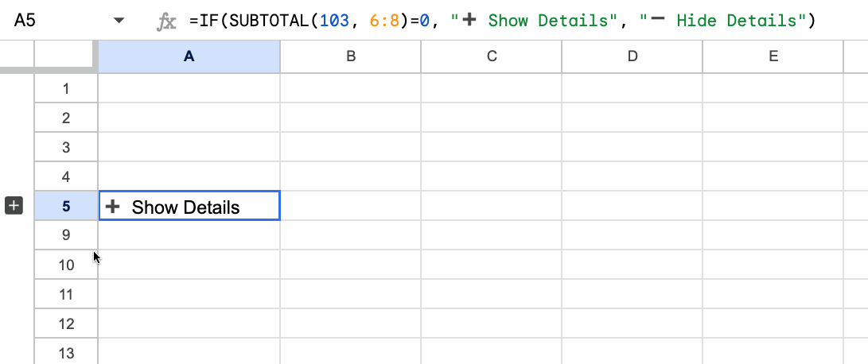Select row 3 header

(x=66, y=147)
